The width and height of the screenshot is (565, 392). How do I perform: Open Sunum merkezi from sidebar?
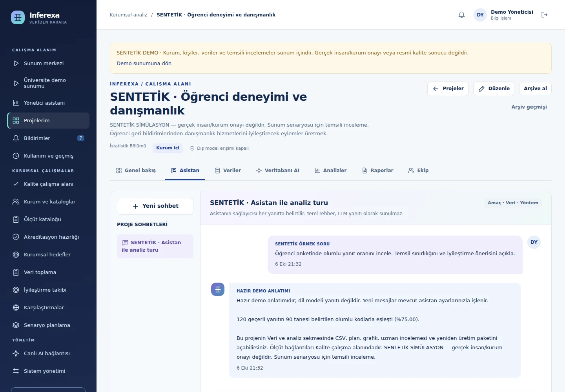pos(48,64)
